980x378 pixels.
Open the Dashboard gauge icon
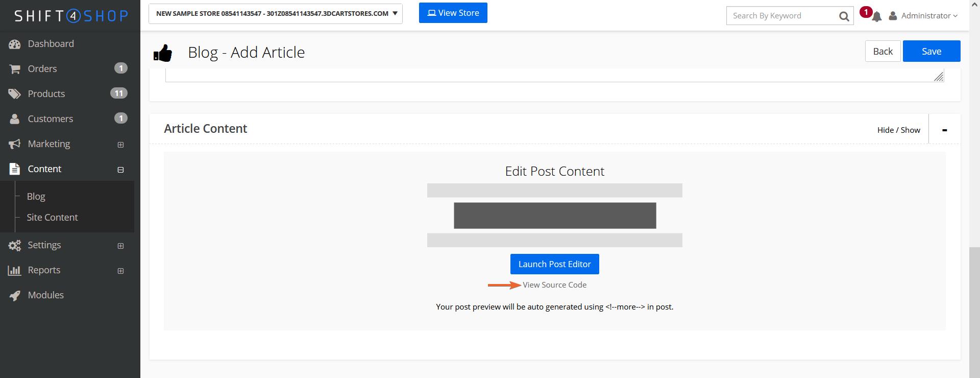14,44
